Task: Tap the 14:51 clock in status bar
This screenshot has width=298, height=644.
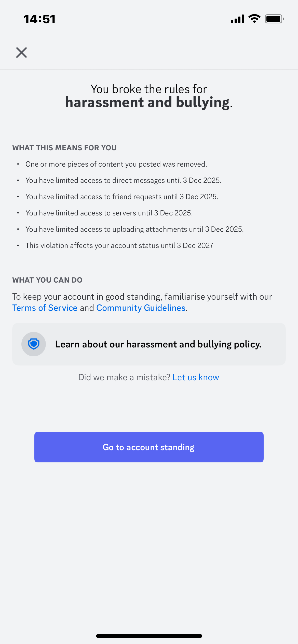Action: 40,19
